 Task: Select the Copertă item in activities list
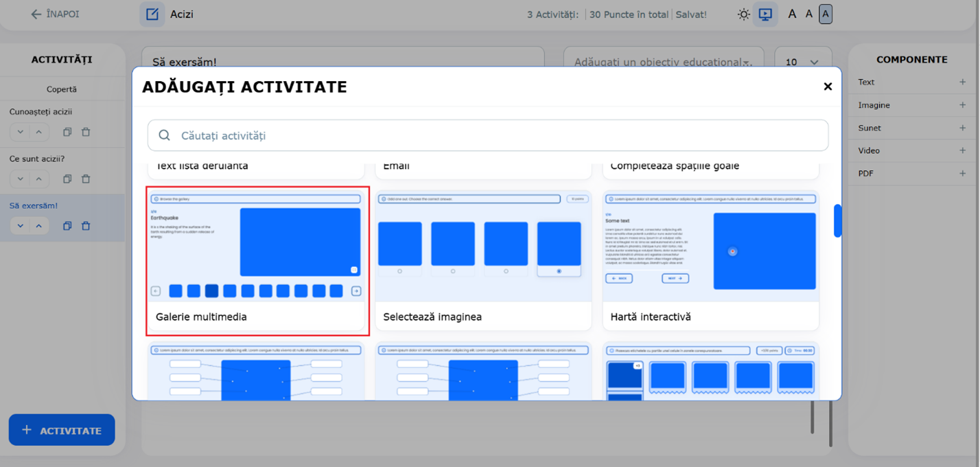(62, 89)
